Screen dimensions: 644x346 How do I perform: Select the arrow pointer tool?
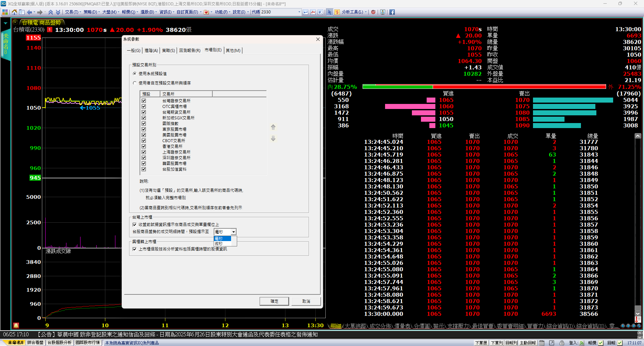pyautogui.click(x=329, y=12)
